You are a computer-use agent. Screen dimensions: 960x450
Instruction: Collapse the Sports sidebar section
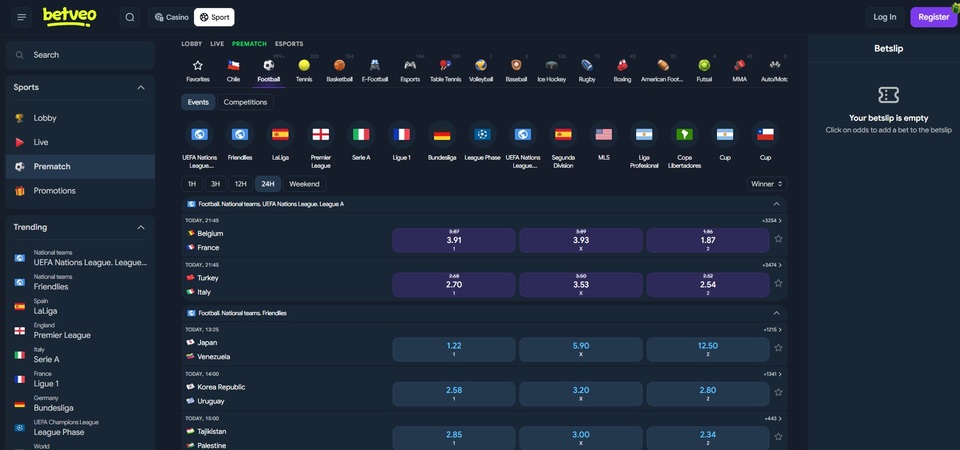[x=141, y=88]
